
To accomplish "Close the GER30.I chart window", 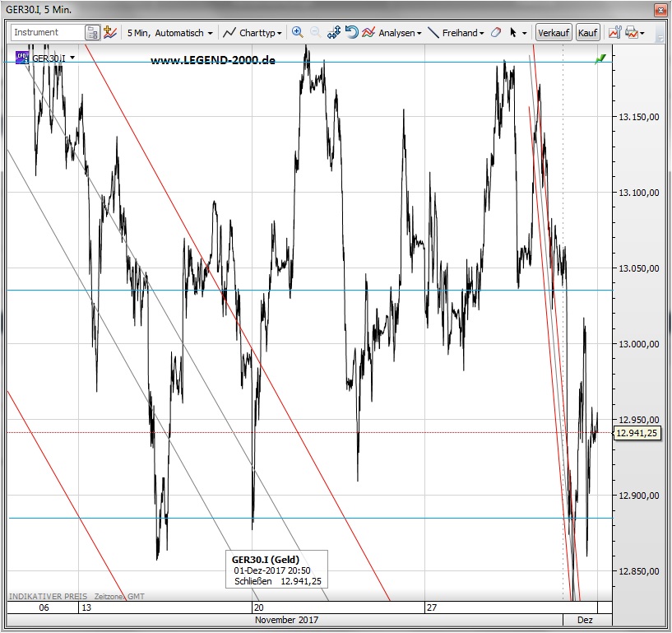I will tap(660, 10).
